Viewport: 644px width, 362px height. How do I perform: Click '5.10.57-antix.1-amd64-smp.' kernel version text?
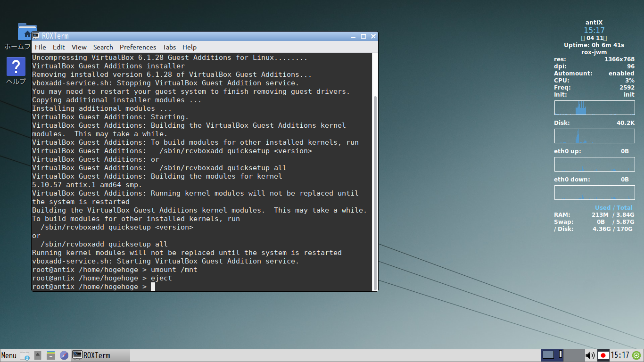tap(87, 185)
